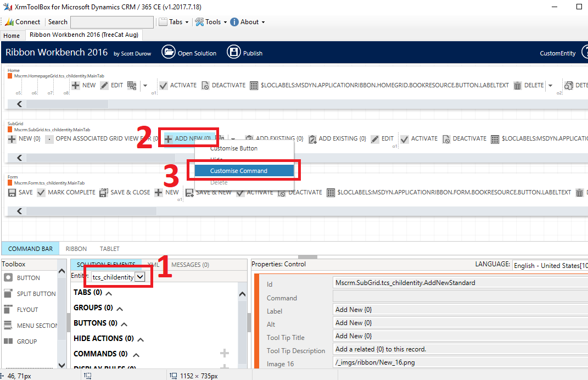
Task: Click the Publish button
Action: click(x=244, y=53)
